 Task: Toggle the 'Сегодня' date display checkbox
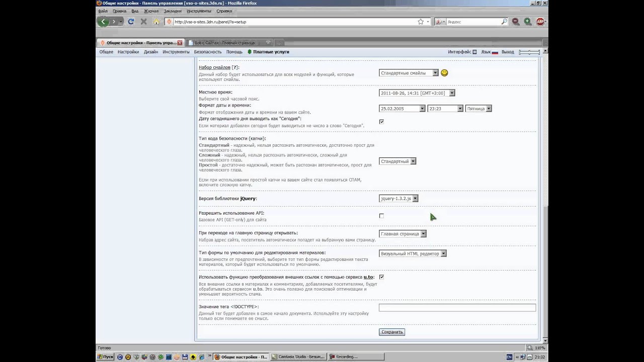coord(381,122)
